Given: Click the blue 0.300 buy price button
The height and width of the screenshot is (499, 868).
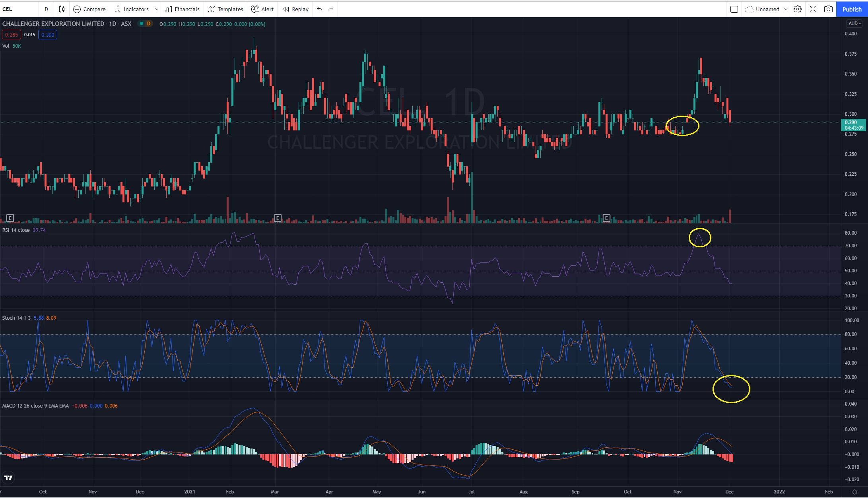Looking at the screenshot, I should tap(48, 35).
